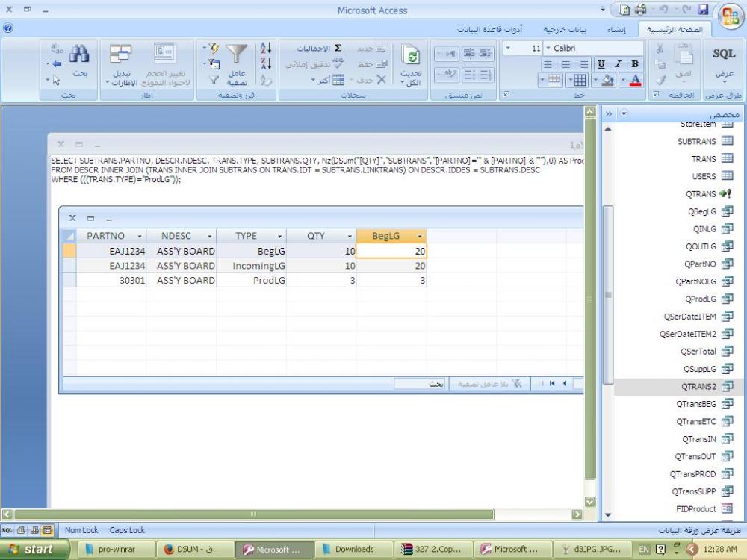Click the alternate row color button

pos(553,80)
